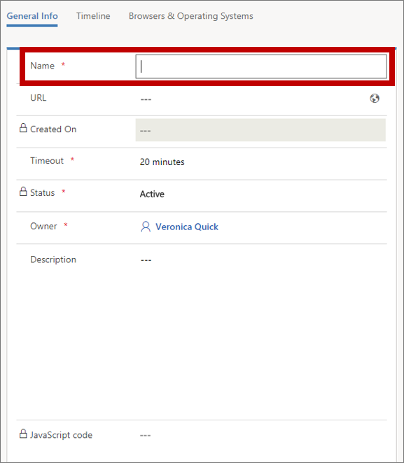The height and width of the screenshot is (463, 404).
Task: Click the Created On read-only field
Action: click(x=261, y=130)
